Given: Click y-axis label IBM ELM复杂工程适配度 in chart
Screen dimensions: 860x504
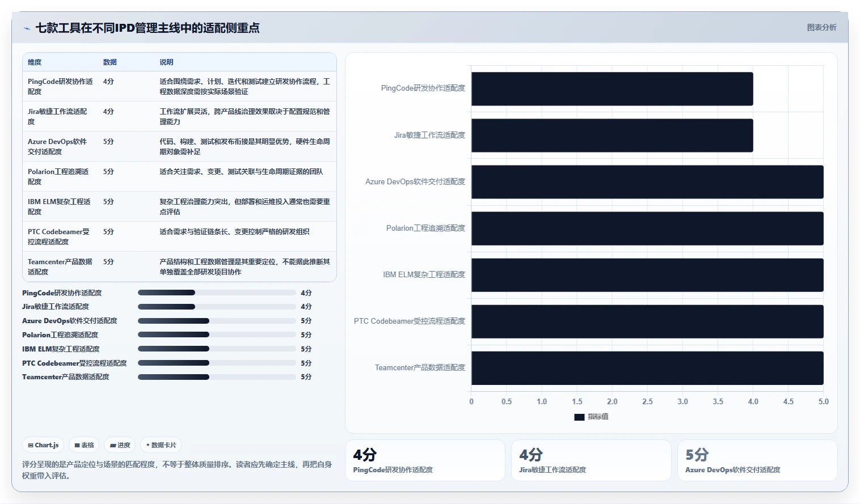Looking at the screenshot, I should click(x=424, y=275).
